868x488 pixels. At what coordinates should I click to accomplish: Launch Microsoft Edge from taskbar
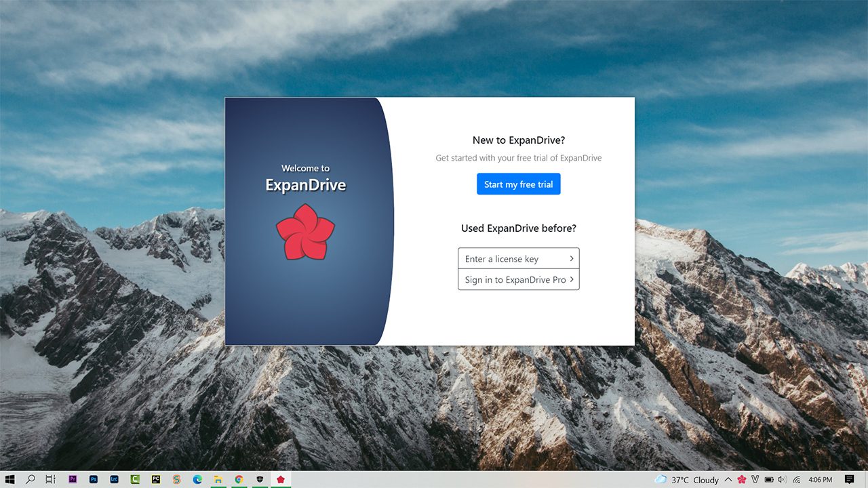coord(197,479)
